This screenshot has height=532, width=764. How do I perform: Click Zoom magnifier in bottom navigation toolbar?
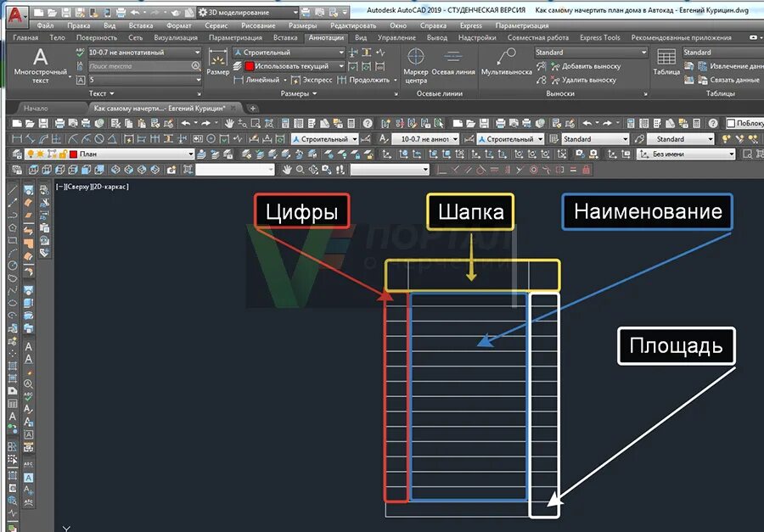pos(301,170)
